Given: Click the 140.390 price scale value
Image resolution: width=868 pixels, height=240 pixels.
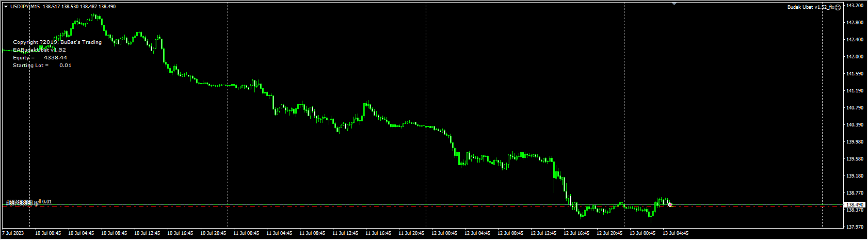Looking at the screenshot, I should 855,125.
